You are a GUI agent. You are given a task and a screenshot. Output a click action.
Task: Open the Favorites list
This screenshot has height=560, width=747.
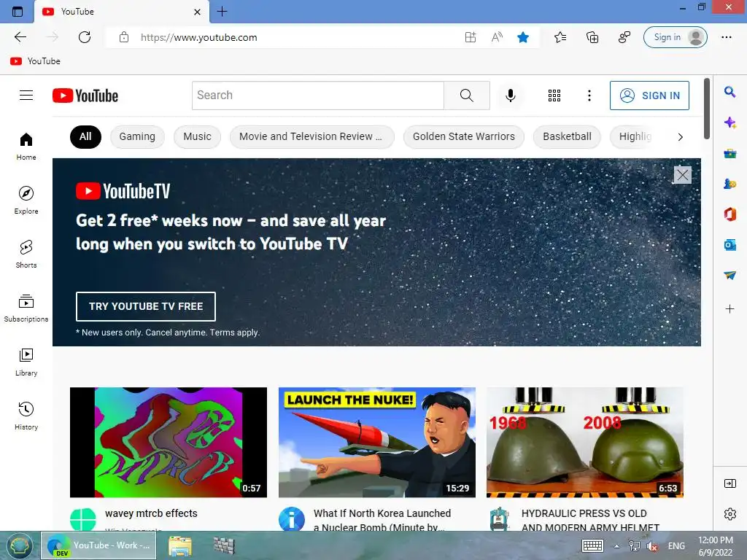[x=560, y=37]
